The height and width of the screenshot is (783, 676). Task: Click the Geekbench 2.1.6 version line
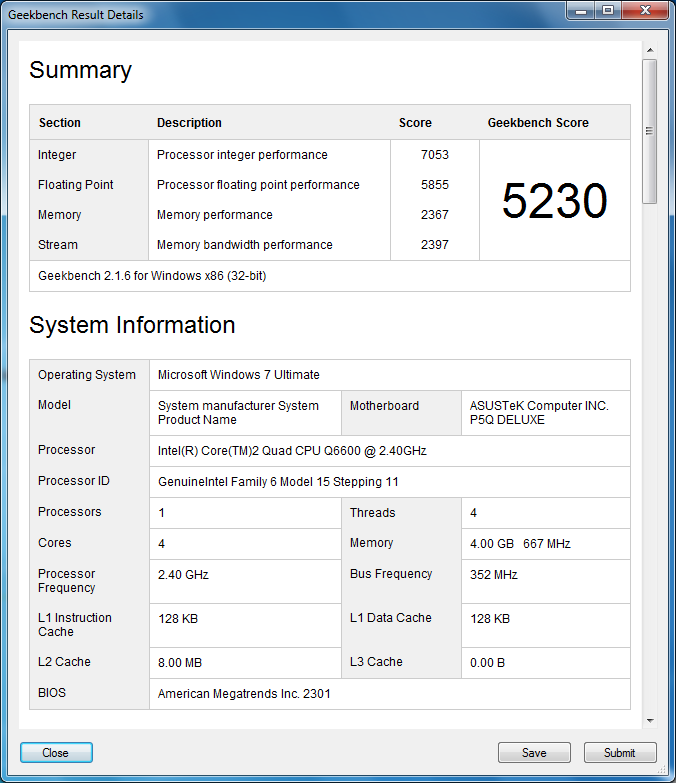(x=152, y=276)
